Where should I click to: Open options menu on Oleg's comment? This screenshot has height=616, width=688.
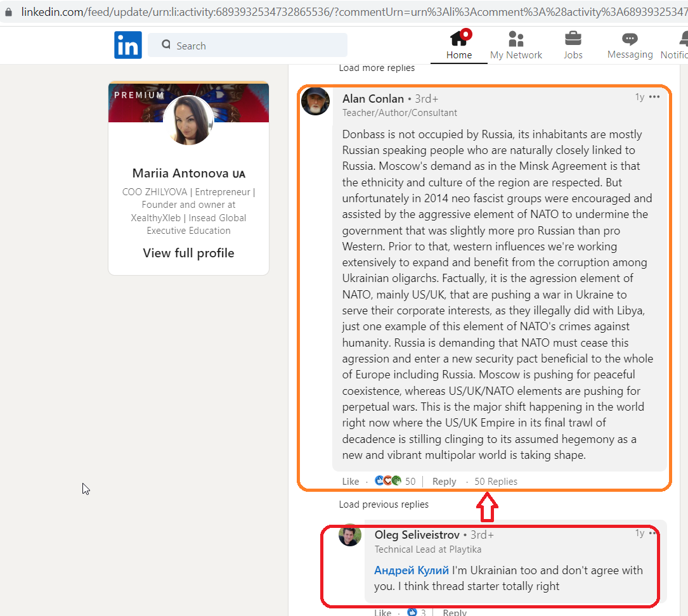coord(652,533)
